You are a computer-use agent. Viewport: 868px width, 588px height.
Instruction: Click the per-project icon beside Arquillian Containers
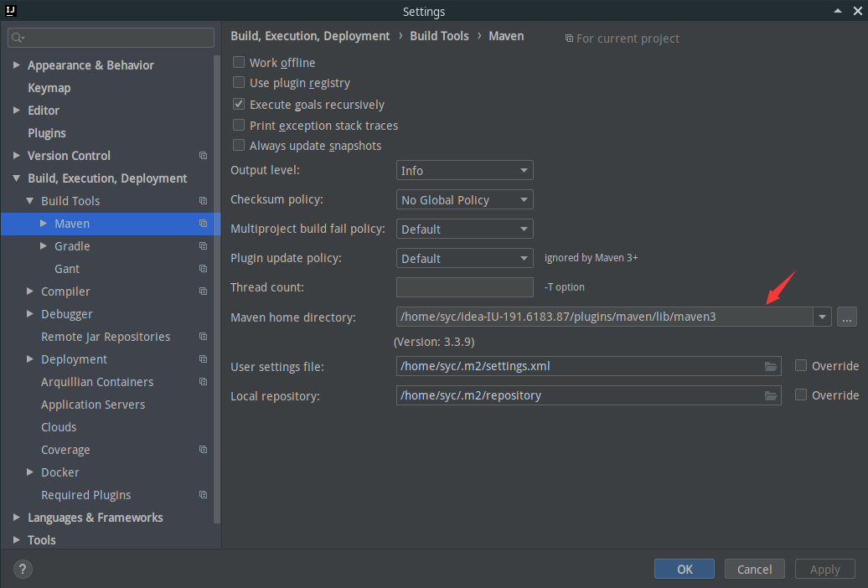[203, 382]
